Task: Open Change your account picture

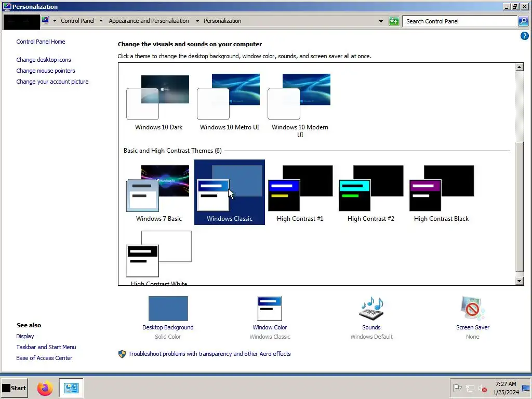Action: pos(52,82)
